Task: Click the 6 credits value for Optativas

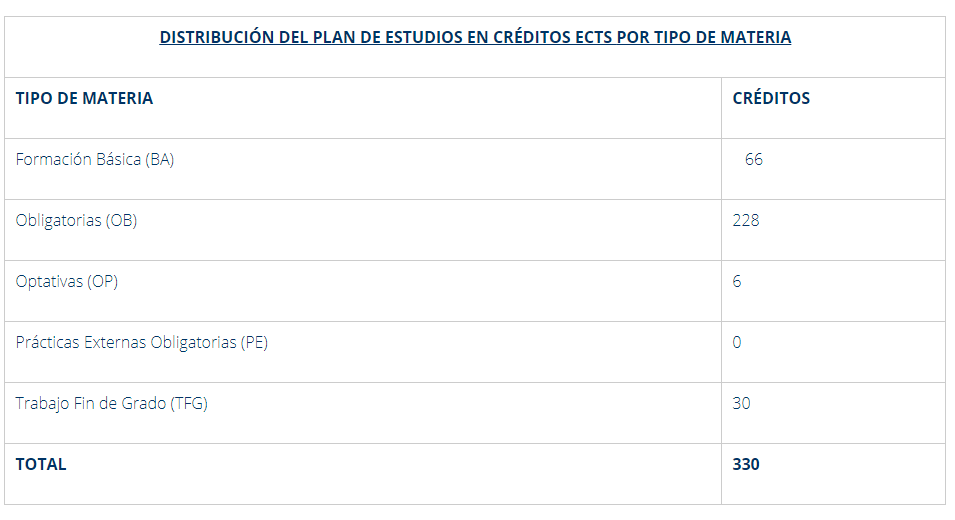Action: [x=737, y=282]
